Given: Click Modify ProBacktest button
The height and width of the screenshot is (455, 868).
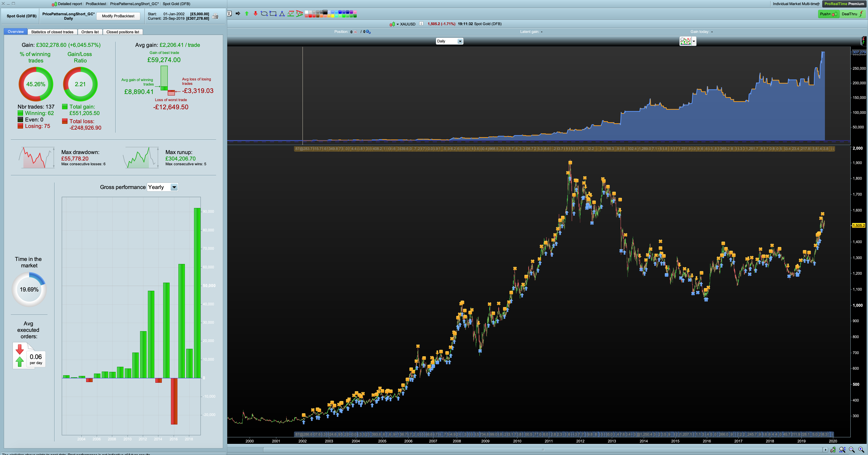Looking at the screenshot, I should pyautogui.click(x=118, y=16).
